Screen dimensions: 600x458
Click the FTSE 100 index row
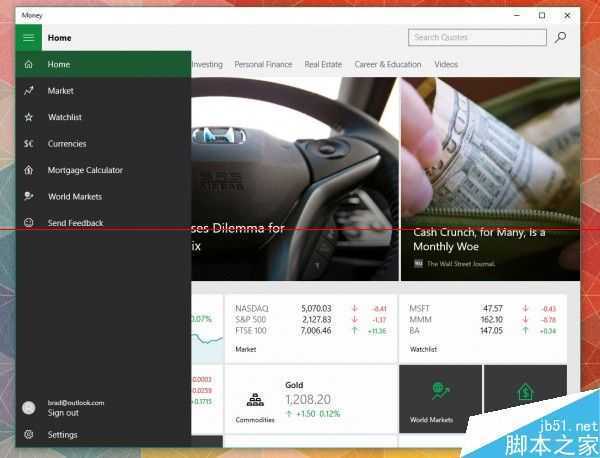pyautogui.click(x=311, y=331)
